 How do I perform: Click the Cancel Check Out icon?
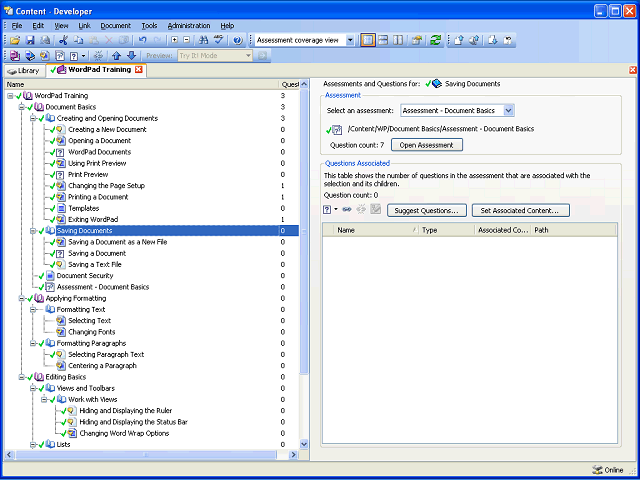coord(508,40)
